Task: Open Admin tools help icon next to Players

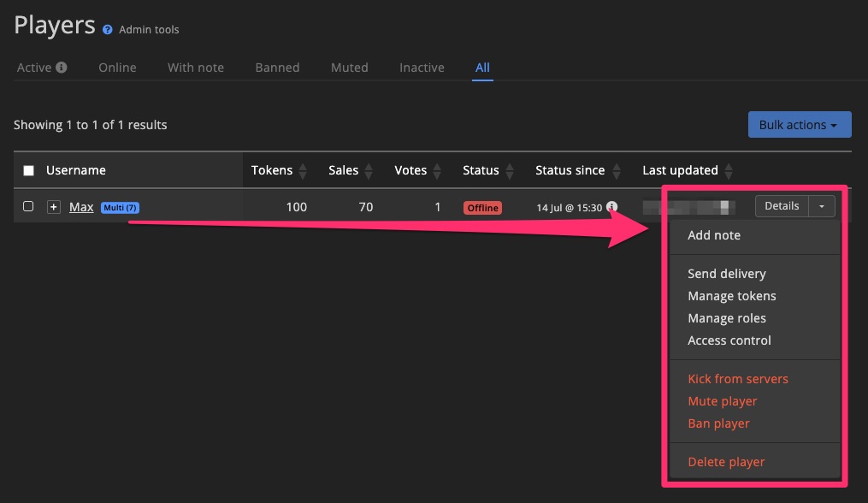Action: click(x=107, y=28)
